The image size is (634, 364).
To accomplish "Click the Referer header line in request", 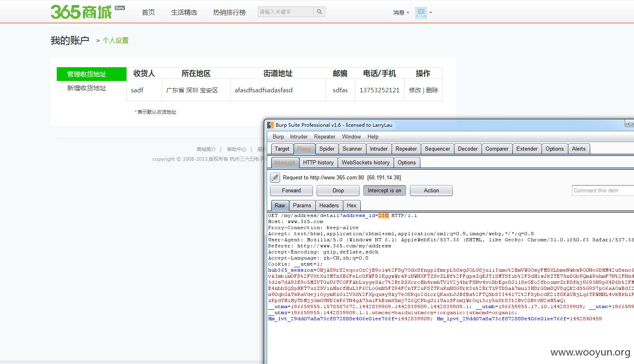I will pos(329,246).
